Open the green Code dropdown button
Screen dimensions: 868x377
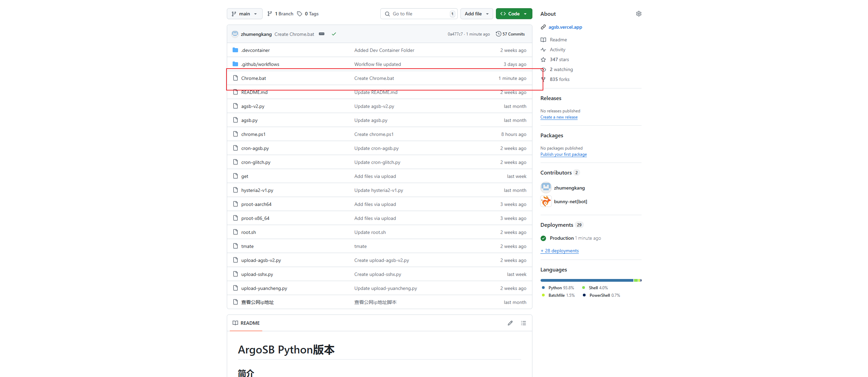[514, 14]
